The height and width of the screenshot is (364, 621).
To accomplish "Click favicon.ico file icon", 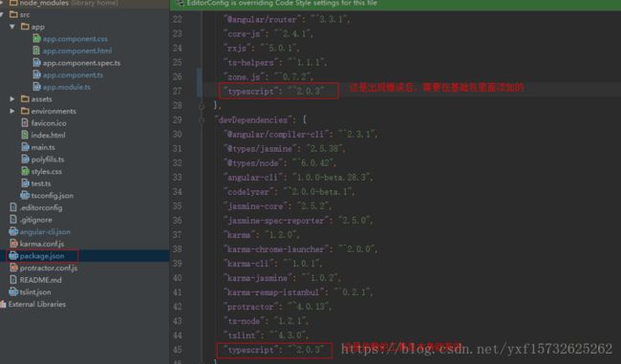I will [25, 123].
